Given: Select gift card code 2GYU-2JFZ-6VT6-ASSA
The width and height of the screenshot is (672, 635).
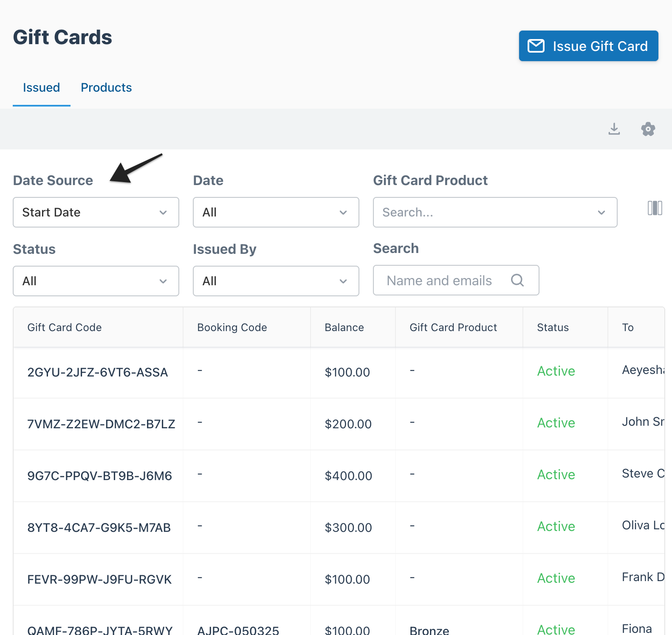Looking at the screenshot, I should coord(98,372).
